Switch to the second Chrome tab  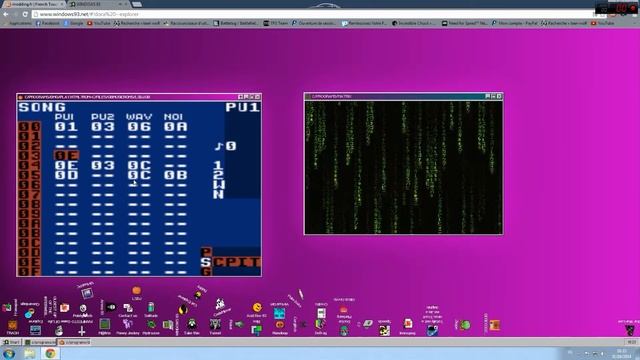tap(98, 4)
